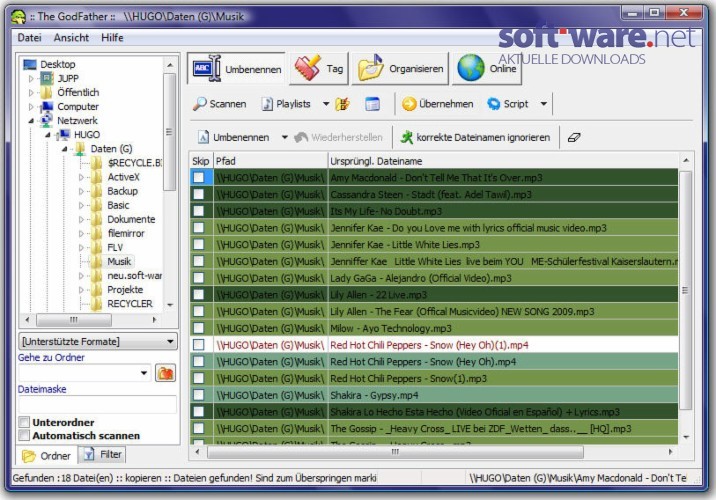716x500 pixels.
Task: Open the Script dropdown arrow
Action: point(543,104)
